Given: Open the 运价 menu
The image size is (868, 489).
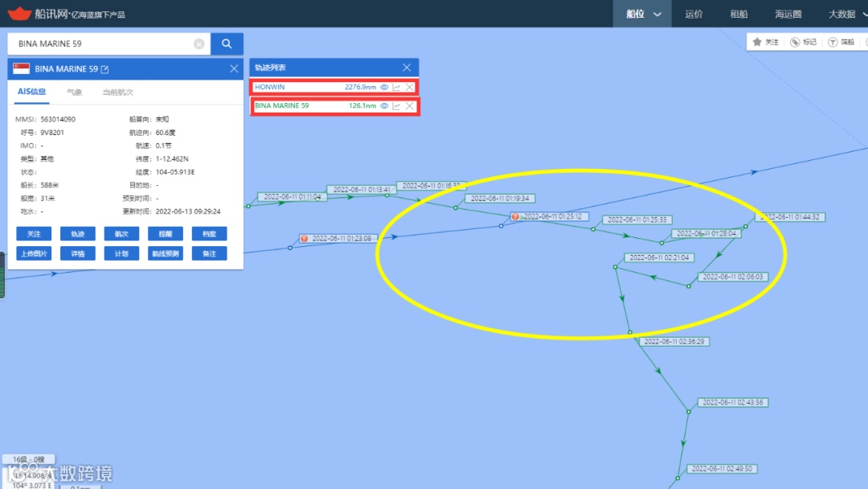Looking at the screenshot, I should click(x=694, y=14).
